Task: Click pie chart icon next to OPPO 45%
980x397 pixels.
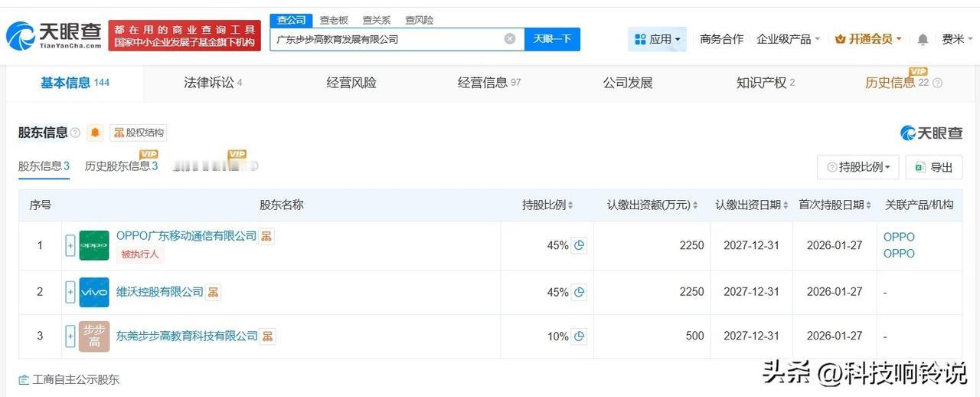Action: click(x=580, y=245)
